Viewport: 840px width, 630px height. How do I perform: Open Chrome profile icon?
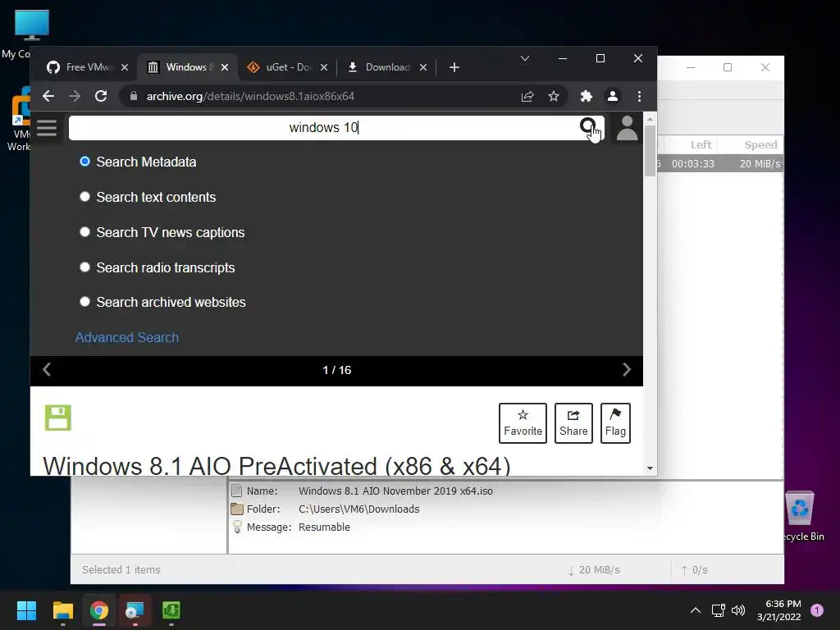(x=612, y=97)
